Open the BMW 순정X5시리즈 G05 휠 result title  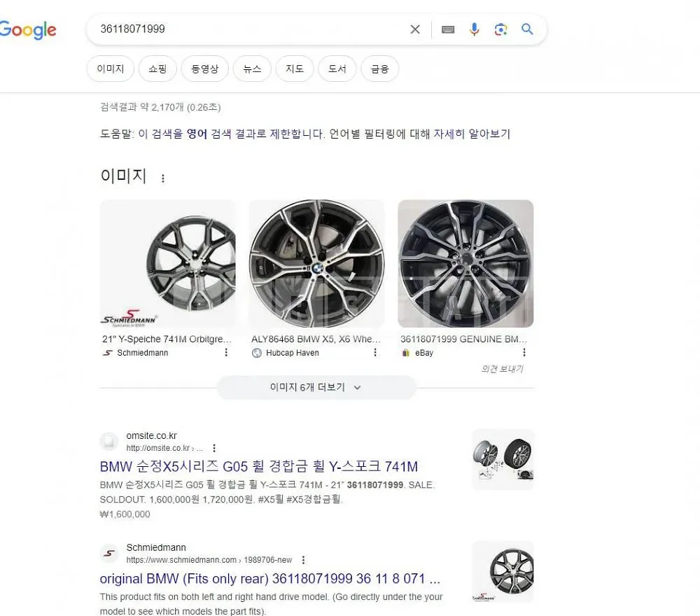pos(259,466)
